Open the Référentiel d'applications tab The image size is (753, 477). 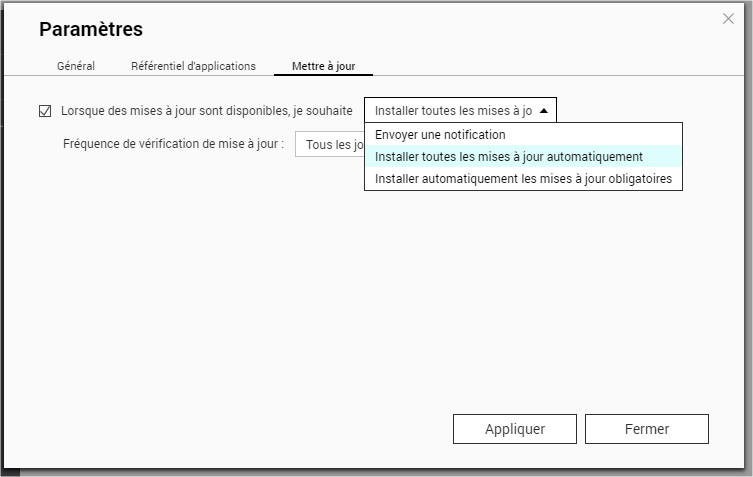(193, 66)
